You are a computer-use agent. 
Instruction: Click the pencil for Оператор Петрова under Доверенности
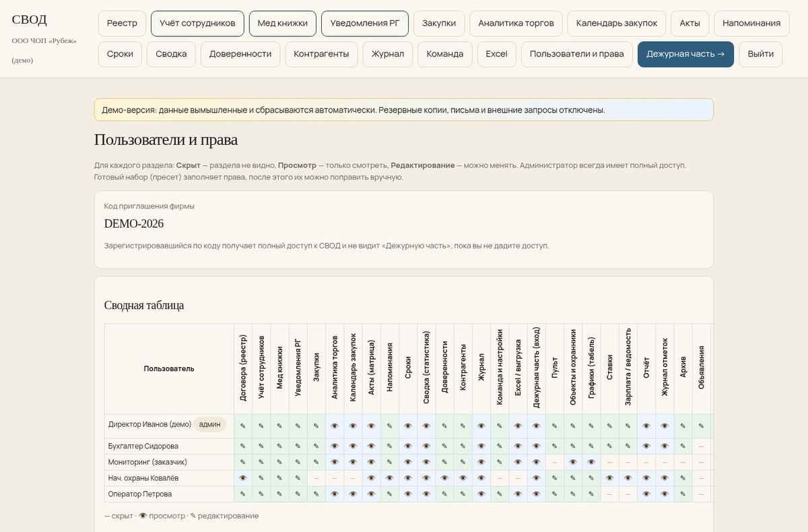click(444, 494)
